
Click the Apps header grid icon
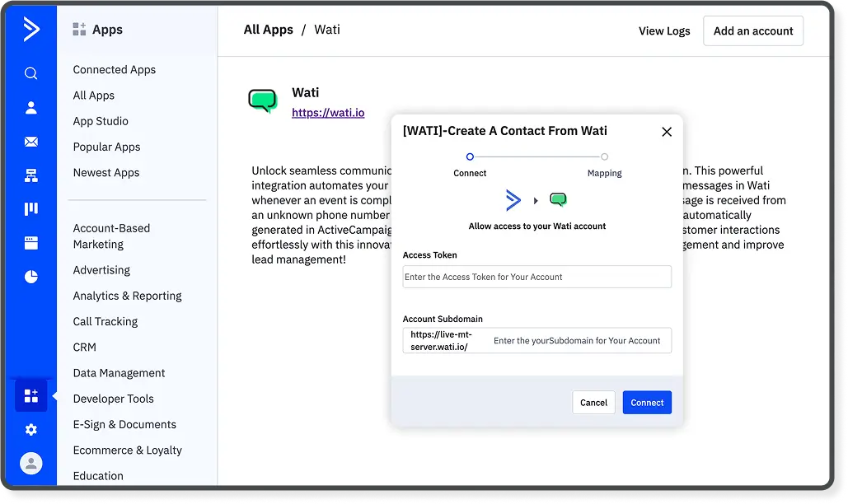(x=79, y=29)
